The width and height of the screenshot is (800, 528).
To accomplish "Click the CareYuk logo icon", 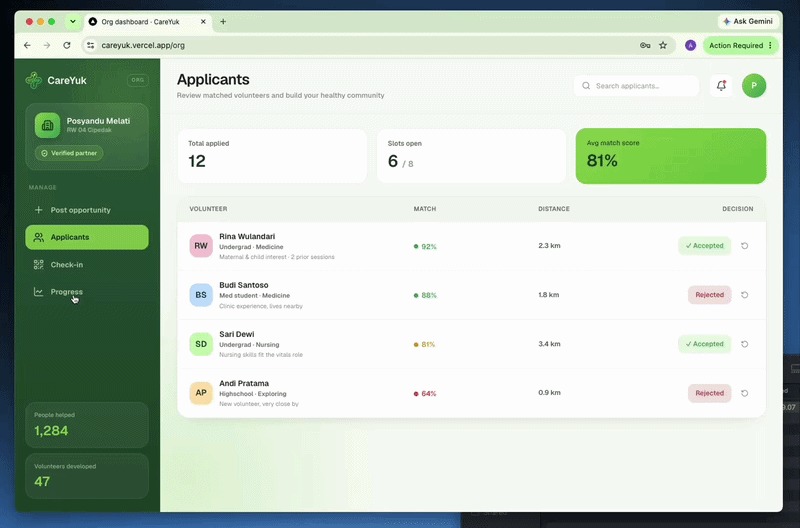I will (34, 80).
